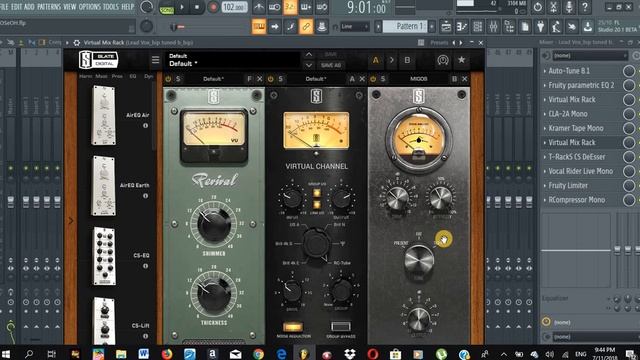
Task: Solo the Virtual Channel module with S
Action: pos(280,79)
